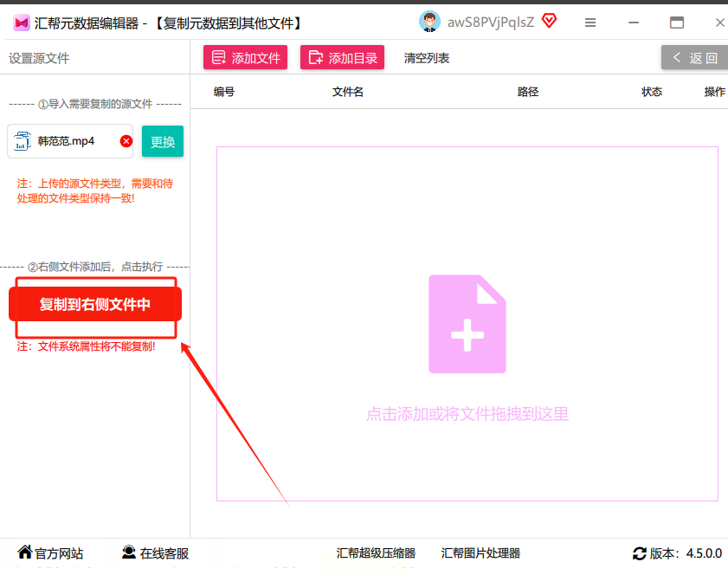Replace source file with 更换 button
Screen dimensions: 728x575
click(x=163, y=141)
